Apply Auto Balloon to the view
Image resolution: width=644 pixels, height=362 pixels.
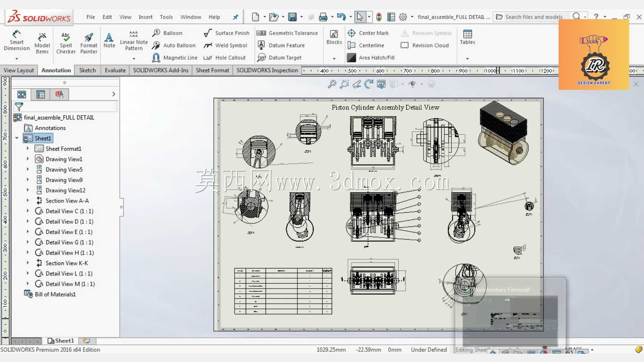pyautogui.click(x=174, y=45)
